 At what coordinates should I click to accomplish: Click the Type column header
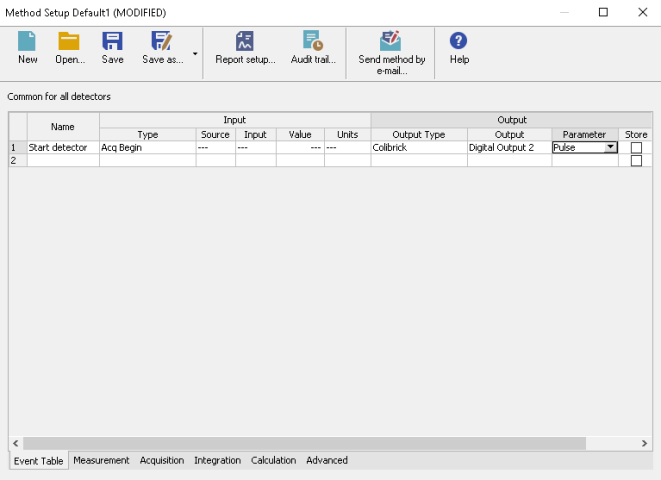(148, 134)
